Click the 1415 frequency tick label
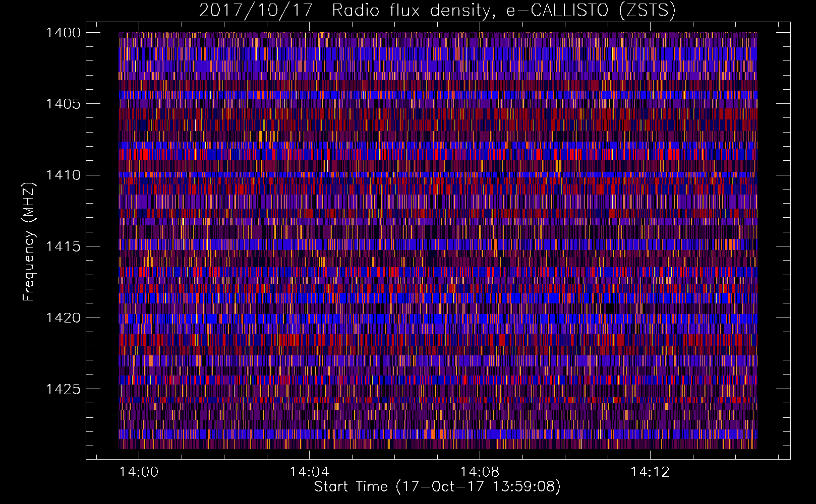The image size is (816, 504). tap(63, 246)
